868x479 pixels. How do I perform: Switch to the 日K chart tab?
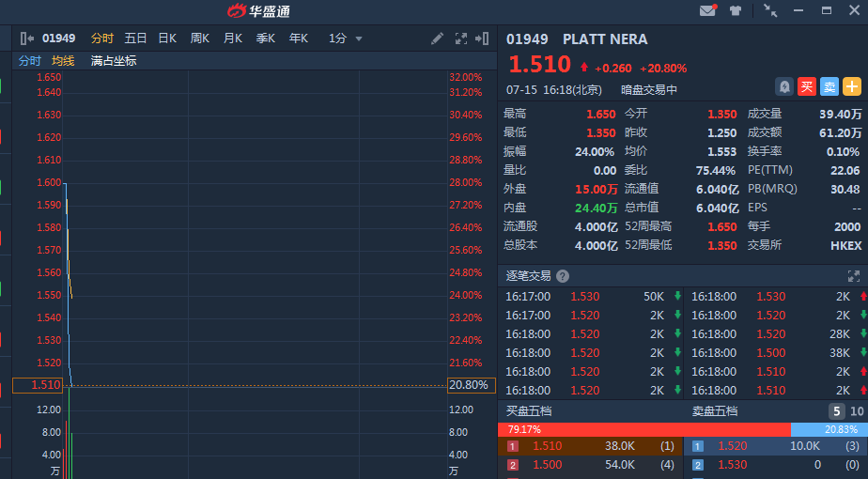point(167,39)
